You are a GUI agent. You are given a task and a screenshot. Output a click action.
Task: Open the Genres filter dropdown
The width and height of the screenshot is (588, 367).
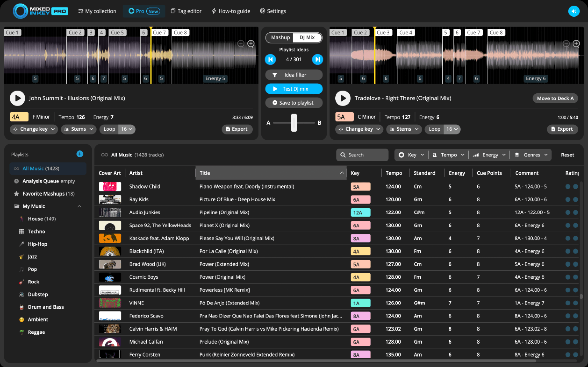point(531,155)
